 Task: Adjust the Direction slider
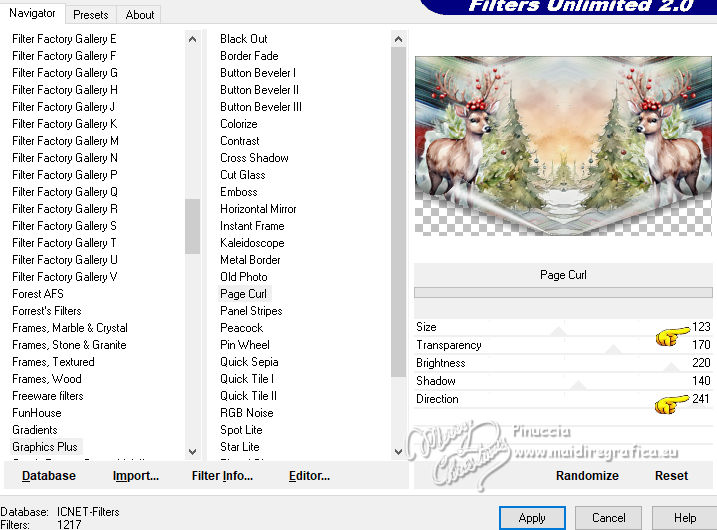(x=562, y=399)
